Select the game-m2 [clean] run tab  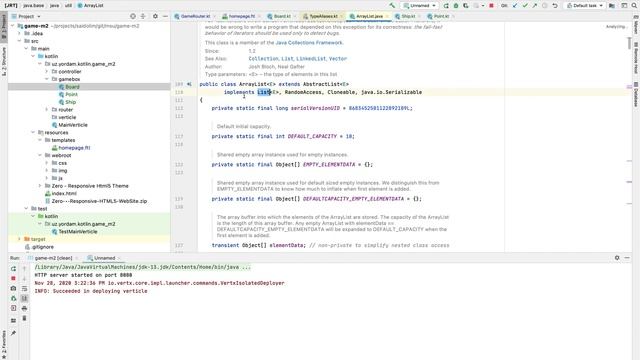(x=53, y=258)
